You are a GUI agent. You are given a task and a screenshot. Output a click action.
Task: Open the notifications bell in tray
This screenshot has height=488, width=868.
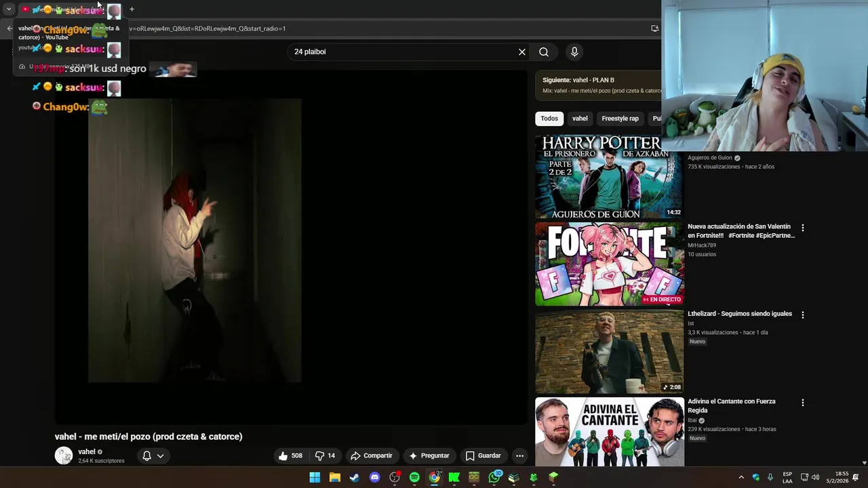click(x=856, y=477)
